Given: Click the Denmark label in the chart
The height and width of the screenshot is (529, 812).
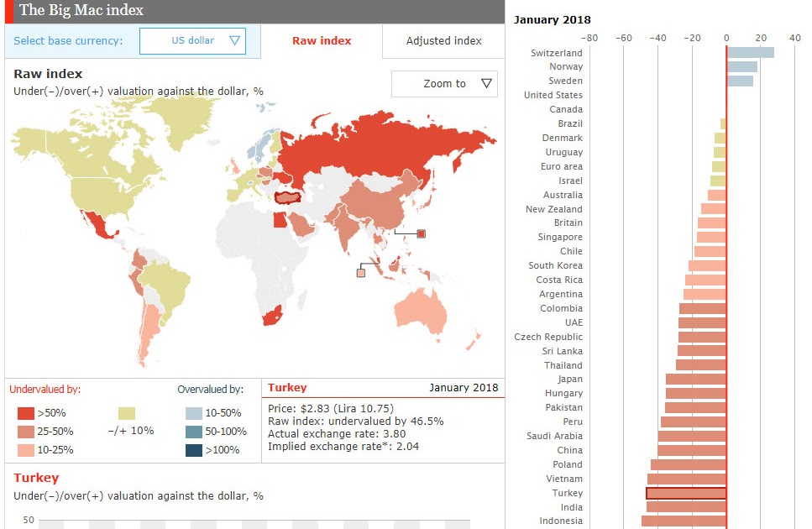Looking at the screenshot, I should click(563, 138).
